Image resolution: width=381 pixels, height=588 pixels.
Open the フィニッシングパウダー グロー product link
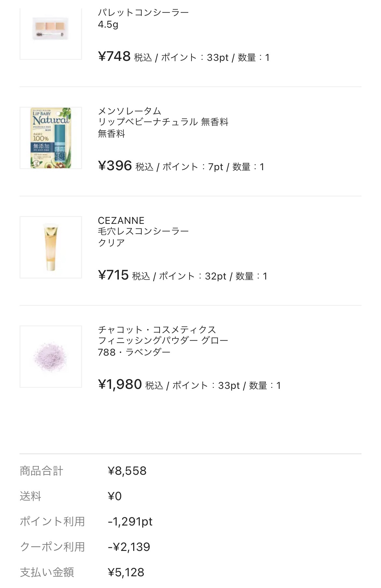point(163,341)
